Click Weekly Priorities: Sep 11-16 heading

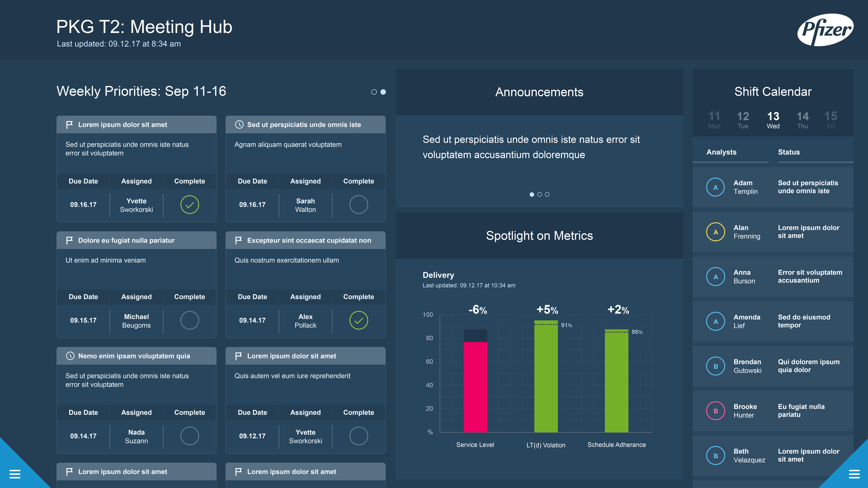pyautogui.click(x=141, y=91)
